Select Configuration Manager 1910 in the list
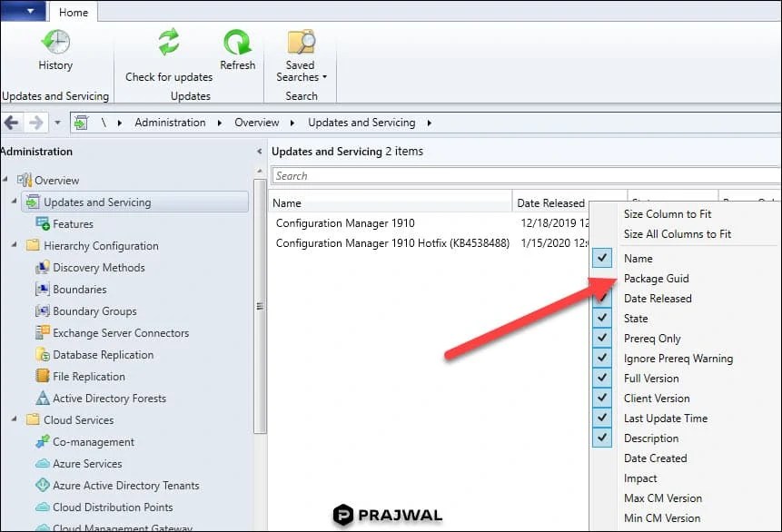Viewport: 782px width, 532px height. 344,222
